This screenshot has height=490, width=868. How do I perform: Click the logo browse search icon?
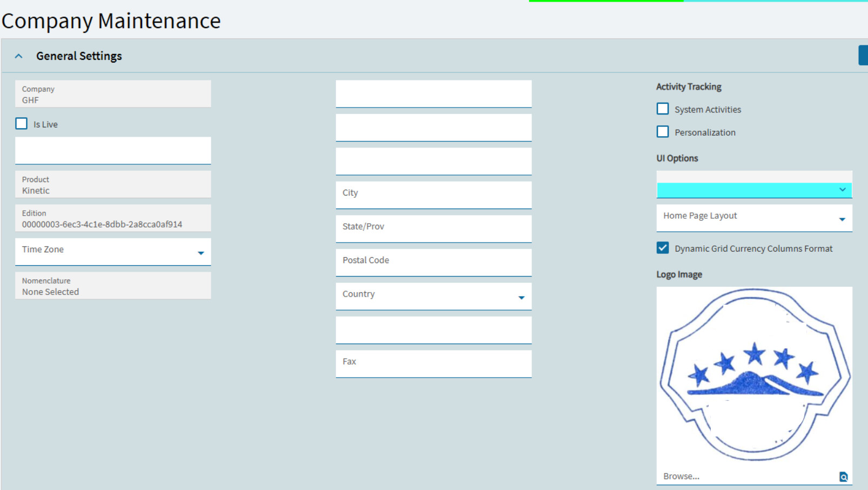coord(843,476)
